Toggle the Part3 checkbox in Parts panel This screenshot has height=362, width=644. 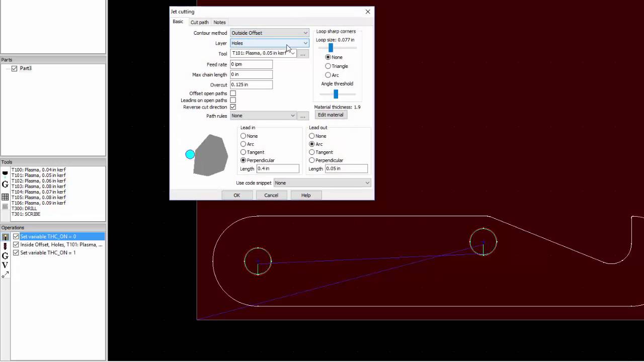click(x=15, y=68)
